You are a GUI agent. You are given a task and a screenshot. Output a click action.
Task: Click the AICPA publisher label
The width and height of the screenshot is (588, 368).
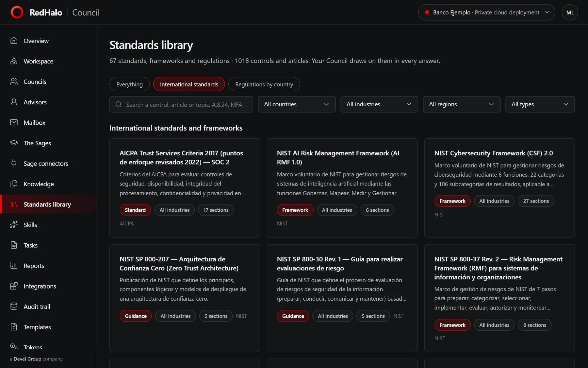pyautogui.click(x=127, y=223)
